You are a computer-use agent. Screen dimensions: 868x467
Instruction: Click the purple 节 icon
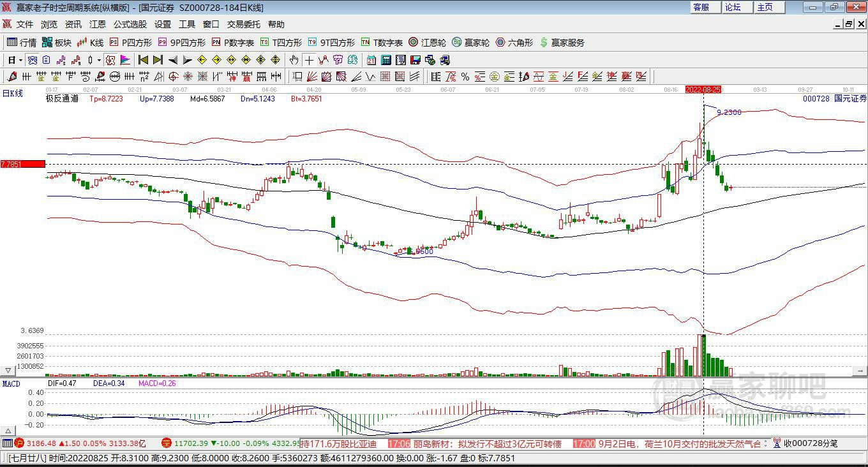point(338,60)
